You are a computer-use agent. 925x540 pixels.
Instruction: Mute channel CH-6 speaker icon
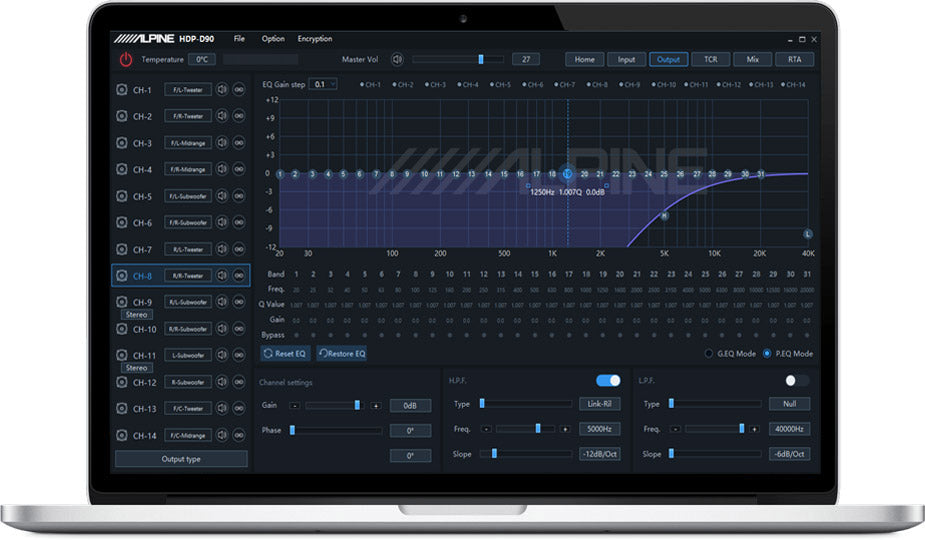[222, 222]
